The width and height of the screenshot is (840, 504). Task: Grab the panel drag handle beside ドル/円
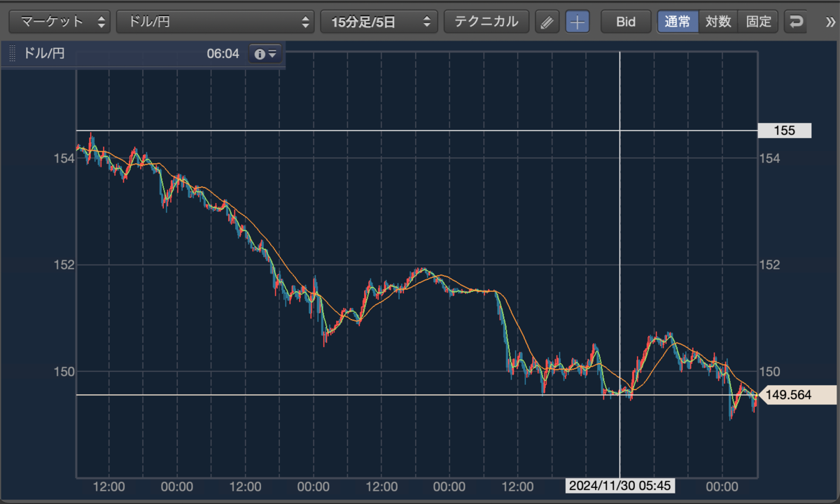coord(12,53)
